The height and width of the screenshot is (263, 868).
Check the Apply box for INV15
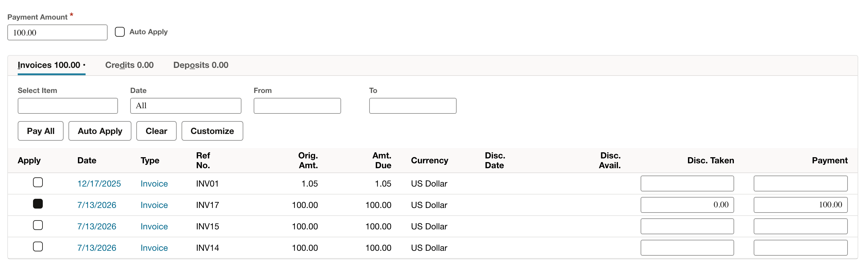(x=38, y=225)
